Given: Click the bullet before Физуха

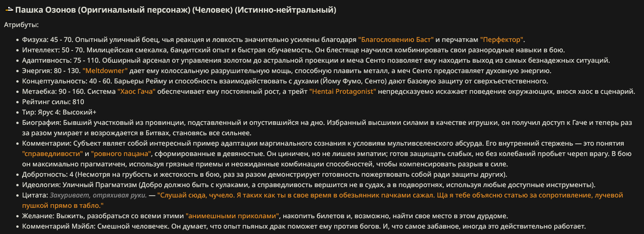Looking at the screenshot, I should click(x=18, y=40).
